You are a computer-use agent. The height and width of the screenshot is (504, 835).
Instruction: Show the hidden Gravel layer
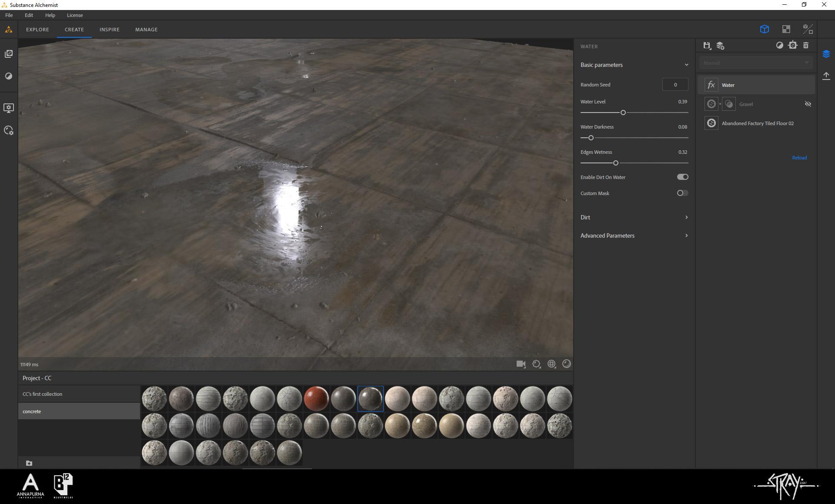pos(808,104)
